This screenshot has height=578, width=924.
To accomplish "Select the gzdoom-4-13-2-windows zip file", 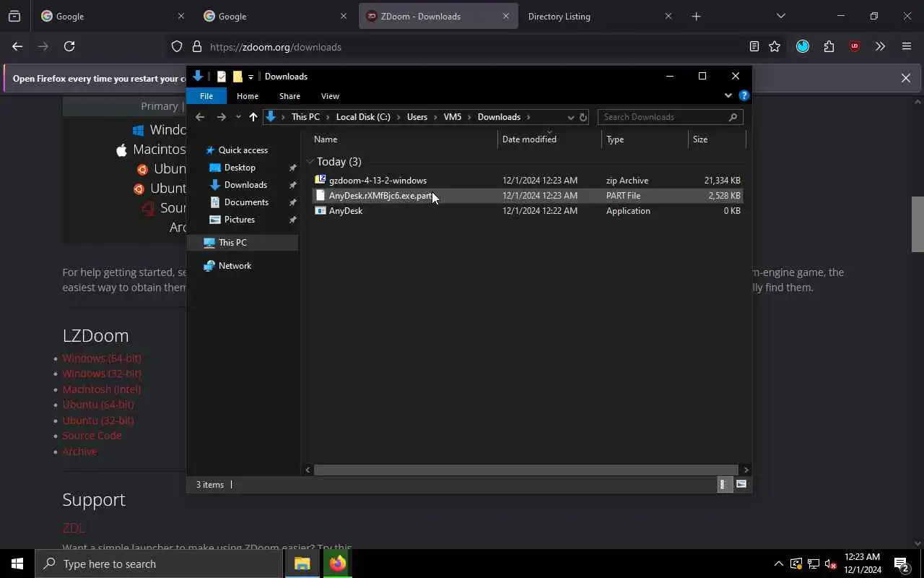I will (528, 181).
